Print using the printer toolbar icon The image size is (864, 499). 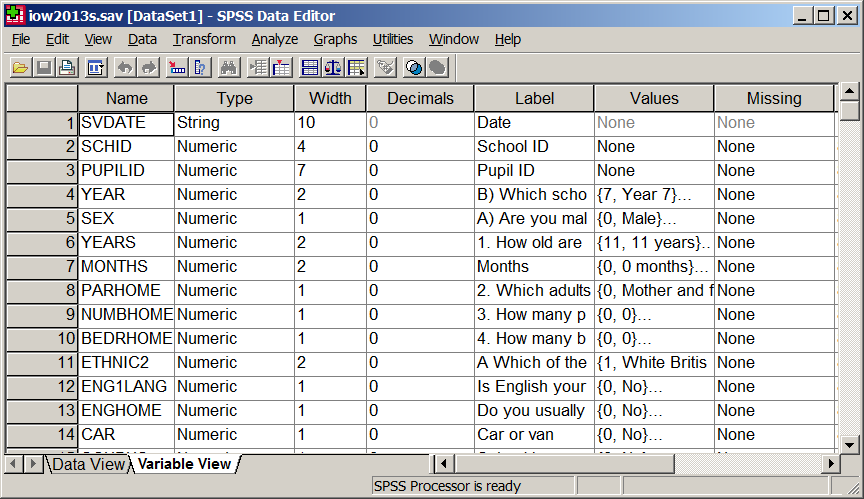[x=67, y=68]
